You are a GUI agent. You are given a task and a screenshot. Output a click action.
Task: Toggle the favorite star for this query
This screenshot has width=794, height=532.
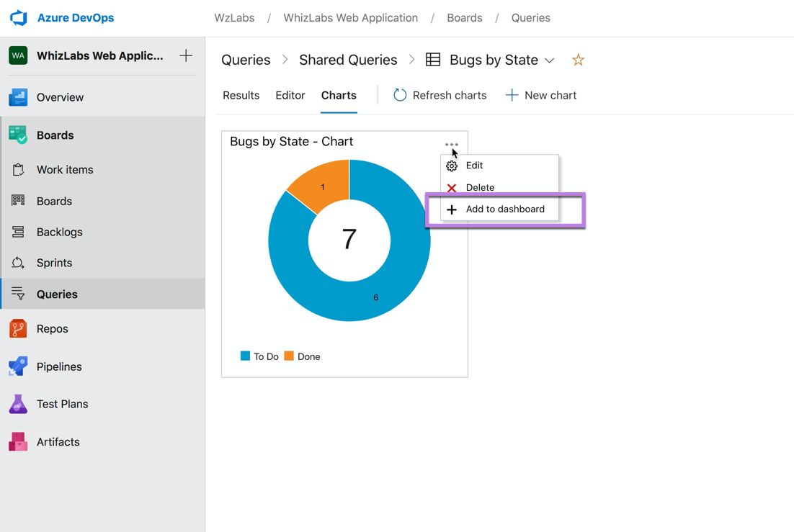click(578, 60)
